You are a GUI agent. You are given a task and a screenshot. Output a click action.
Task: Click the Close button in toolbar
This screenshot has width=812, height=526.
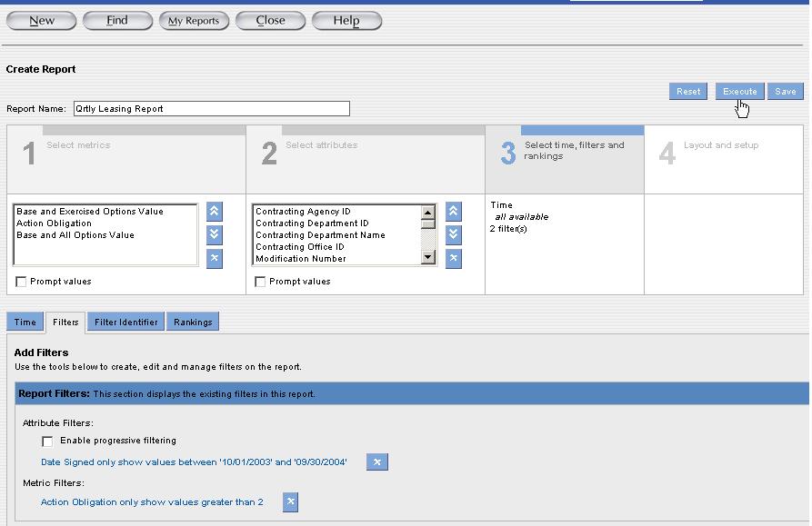[270, 21]
